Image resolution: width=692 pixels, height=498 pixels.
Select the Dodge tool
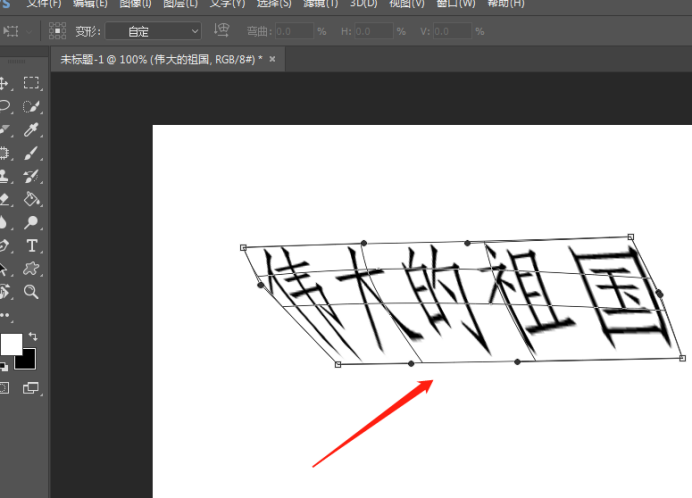[x=31, y=222]
